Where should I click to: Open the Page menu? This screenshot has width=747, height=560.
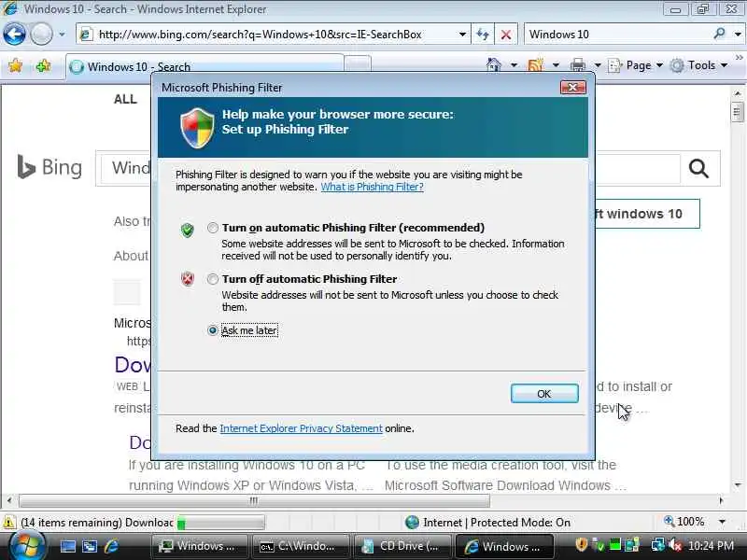[x=636, y=65]
